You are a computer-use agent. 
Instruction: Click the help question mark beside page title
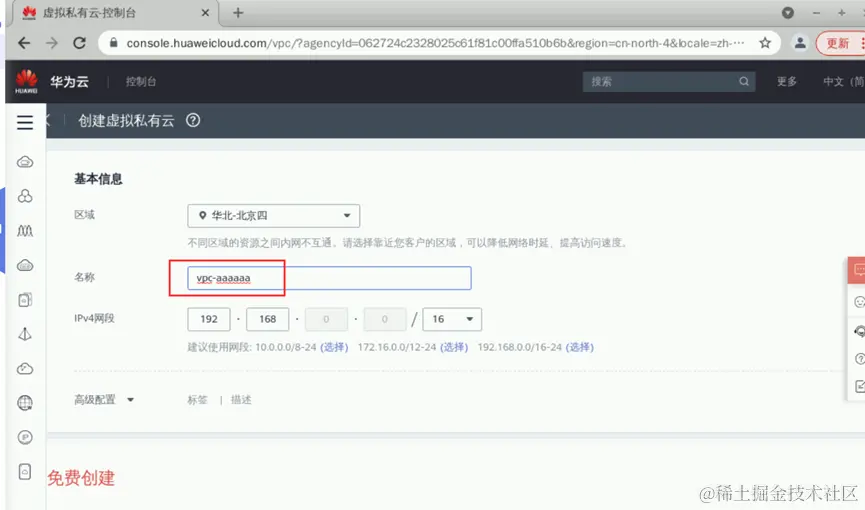[193, 120]
